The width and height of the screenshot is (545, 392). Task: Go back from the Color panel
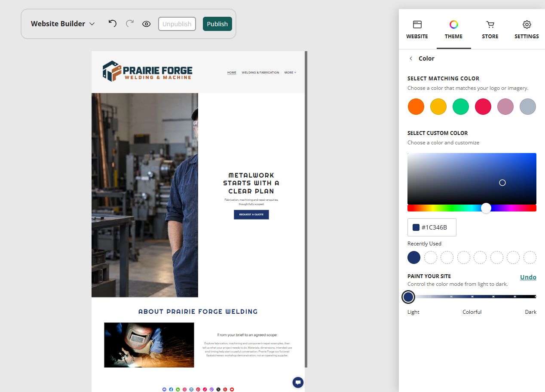pyautogui.click(x=411, y=58)
